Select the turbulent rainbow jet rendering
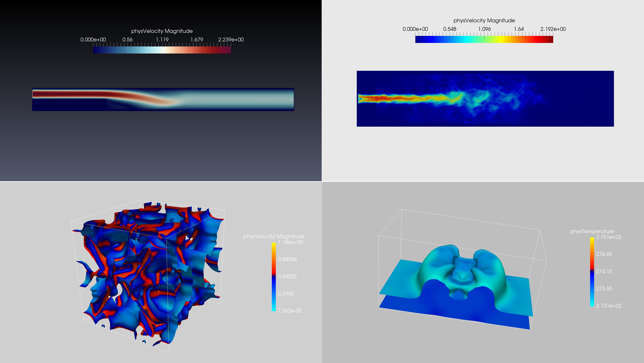 pyautogui.click(x=485, y=99)
